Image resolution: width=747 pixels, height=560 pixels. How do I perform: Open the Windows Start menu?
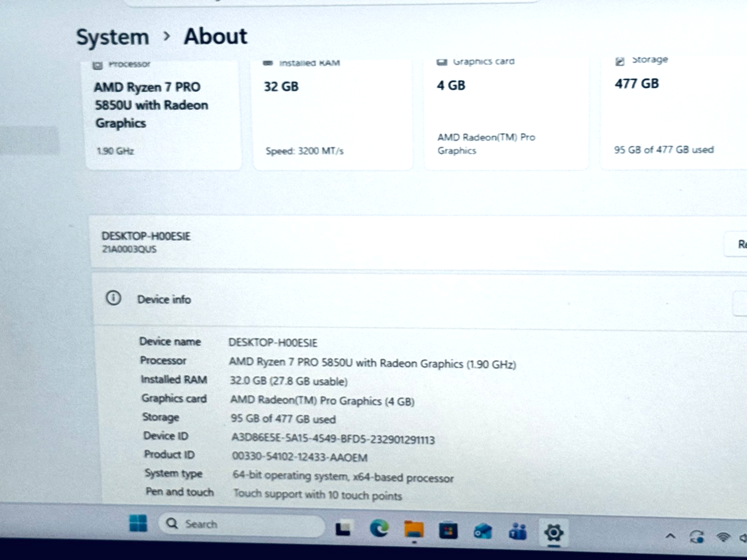point(138,523)
